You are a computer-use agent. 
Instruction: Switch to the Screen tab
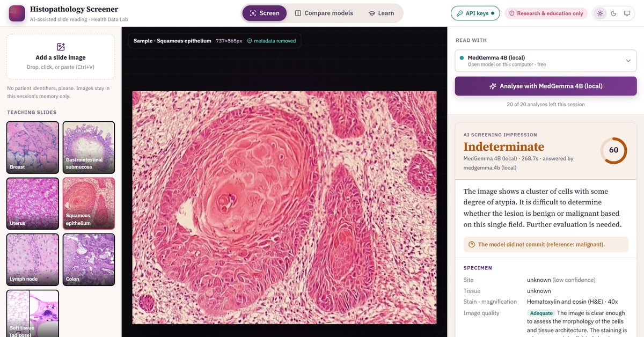coord(265,13)
